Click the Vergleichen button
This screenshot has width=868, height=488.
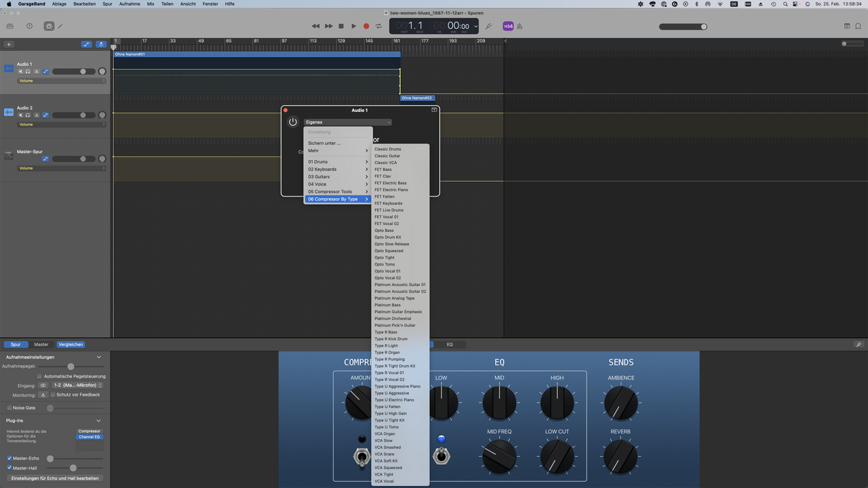pyautogui.click(x=71, y=344)
